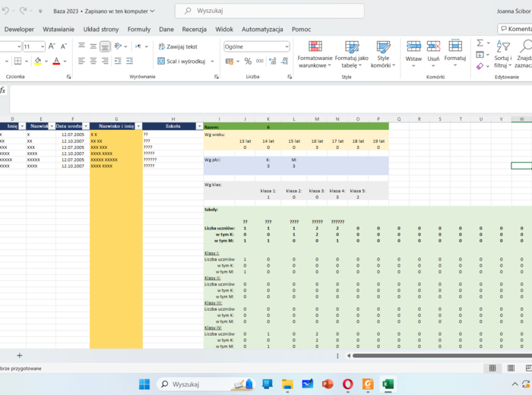Open the Szkoła column filter dropdown
This screenshot has height=395, width=532.
pyautogui.click(x=199, y=126)
